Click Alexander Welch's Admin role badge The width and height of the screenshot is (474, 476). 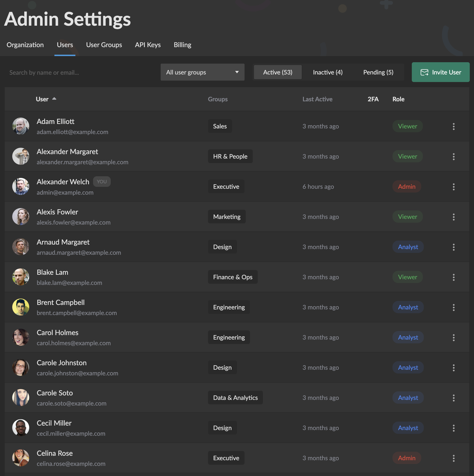point(406,186)
